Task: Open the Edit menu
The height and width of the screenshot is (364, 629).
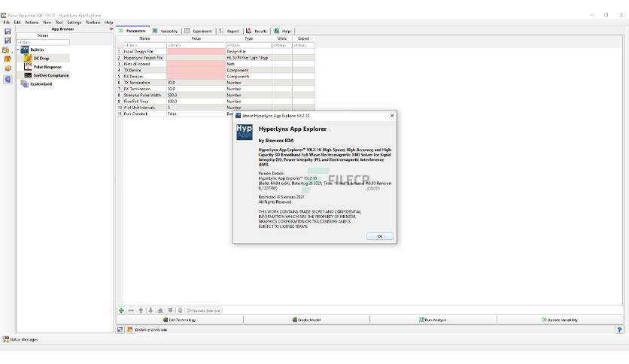Action: click(17, 23)
